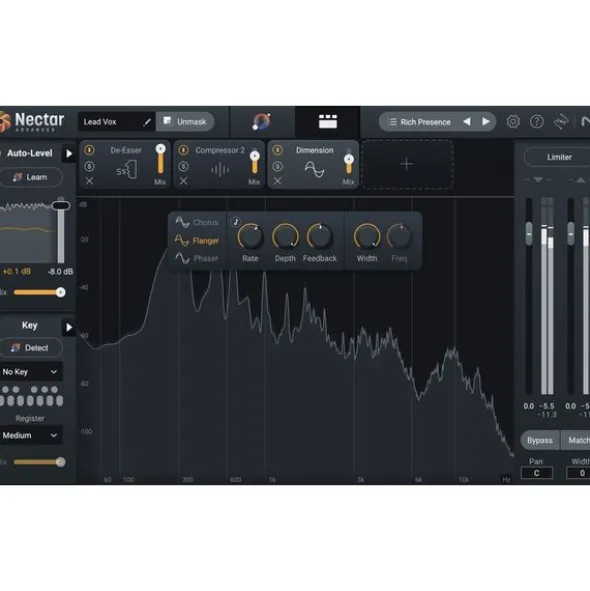Image resolution: width=590 pixels, height=591 pixels.
Task: Adjust the left input gain fader
Action: coord(529,234)
